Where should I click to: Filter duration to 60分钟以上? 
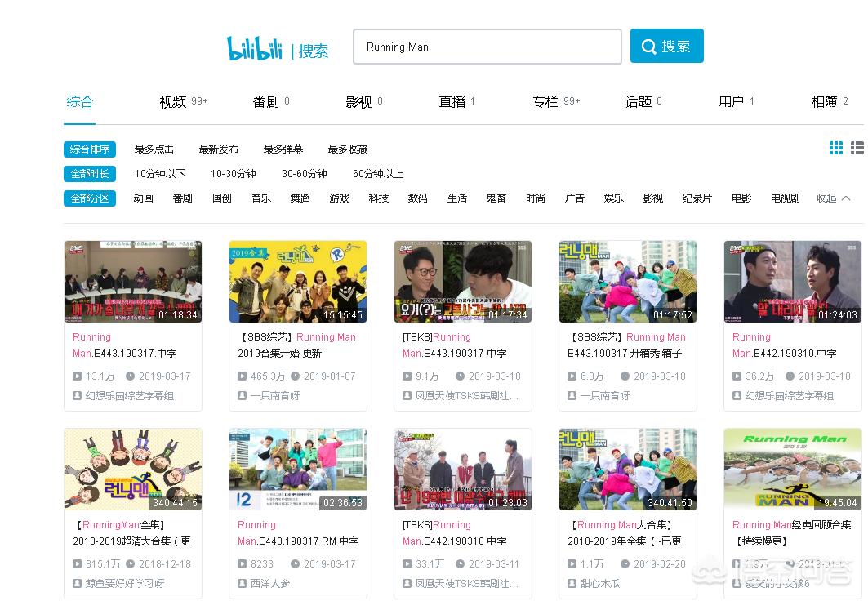[378, 174]
